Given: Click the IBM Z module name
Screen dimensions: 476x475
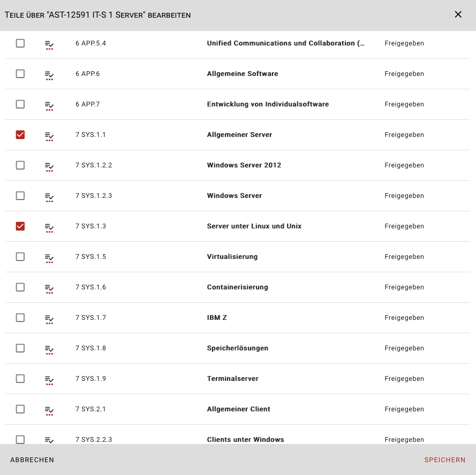Looking at the screenshot, I should (217, 318).
